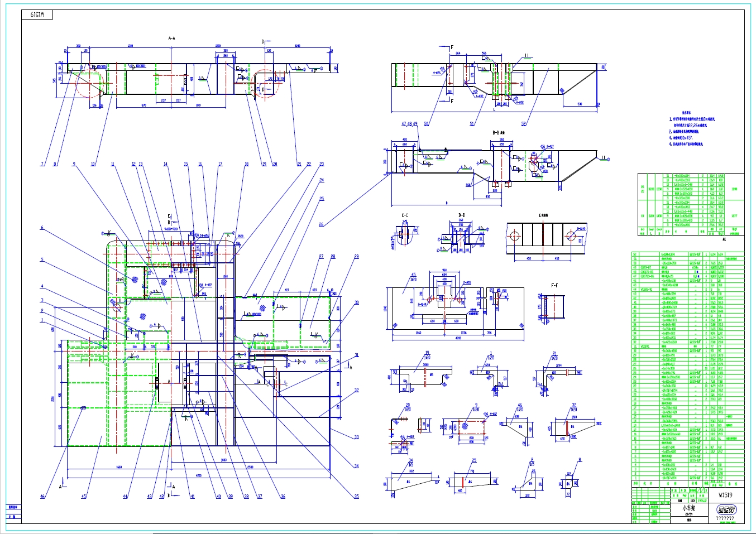The width and height of the screenshot is (756, 534).
Task: Select part callout number 7
Action: pyautogui.click(x=42, y=164)
